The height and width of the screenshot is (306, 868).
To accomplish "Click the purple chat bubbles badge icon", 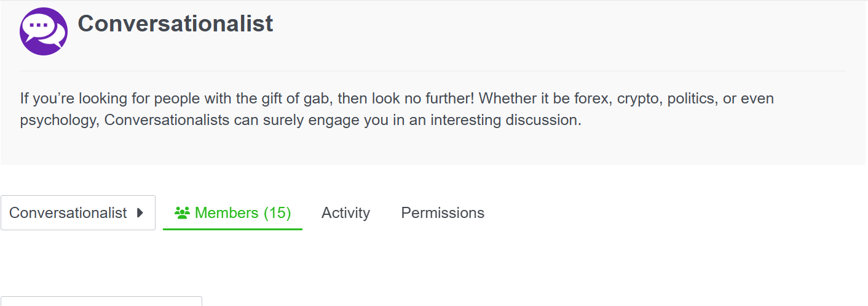I will 44,31.
